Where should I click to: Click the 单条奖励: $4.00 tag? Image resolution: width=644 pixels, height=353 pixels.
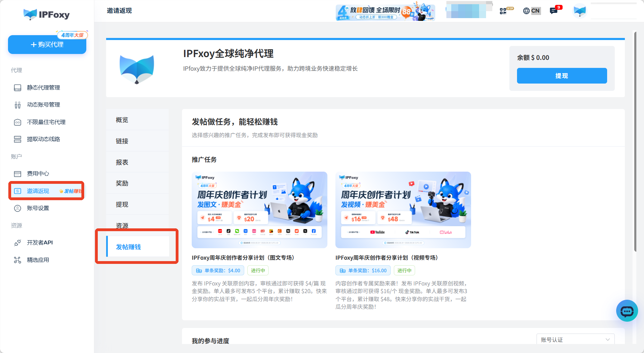(218, 270)
